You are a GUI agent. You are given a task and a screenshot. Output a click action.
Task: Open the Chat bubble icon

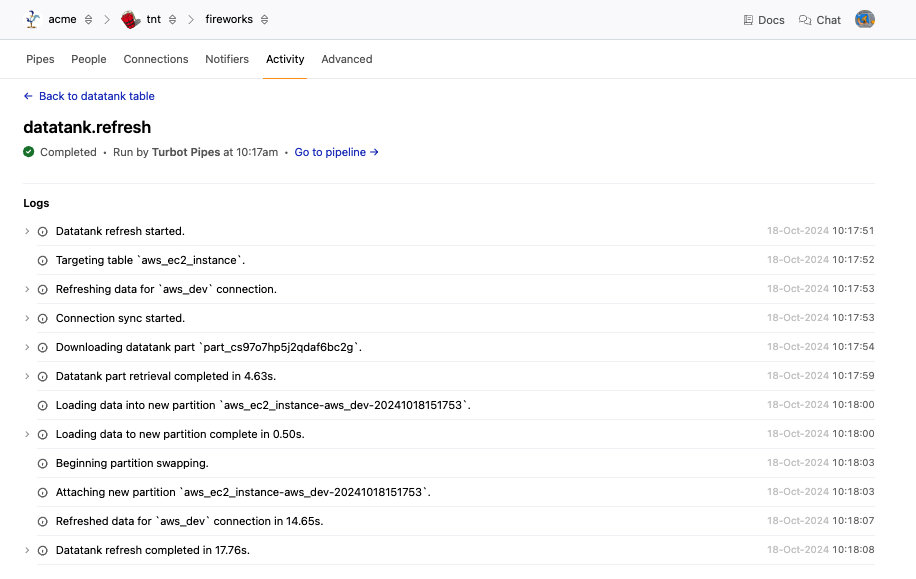click(x=805, y=20)
